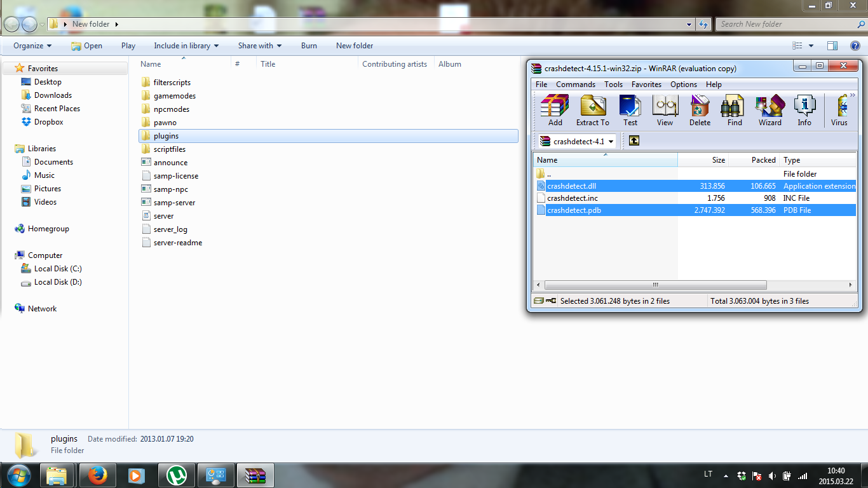Open the Share with dropdown

(x=259, y=46)
